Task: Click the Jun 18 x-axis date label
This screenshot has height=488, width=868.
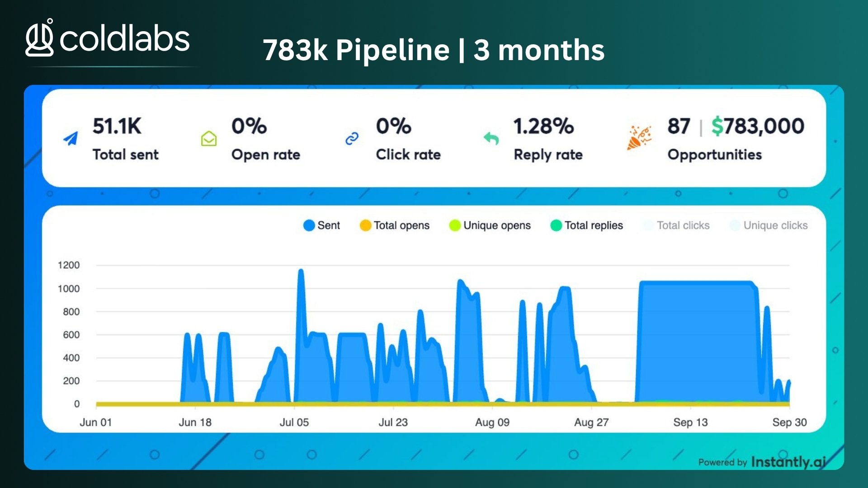Action: pyautogui.click(x=195, y=422)
